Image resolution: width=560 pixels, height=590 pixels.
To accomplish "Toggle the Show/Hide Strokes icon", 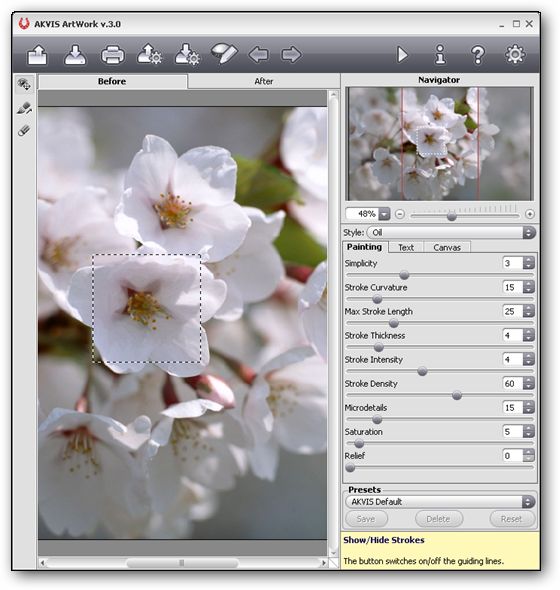I will point(224,54).
